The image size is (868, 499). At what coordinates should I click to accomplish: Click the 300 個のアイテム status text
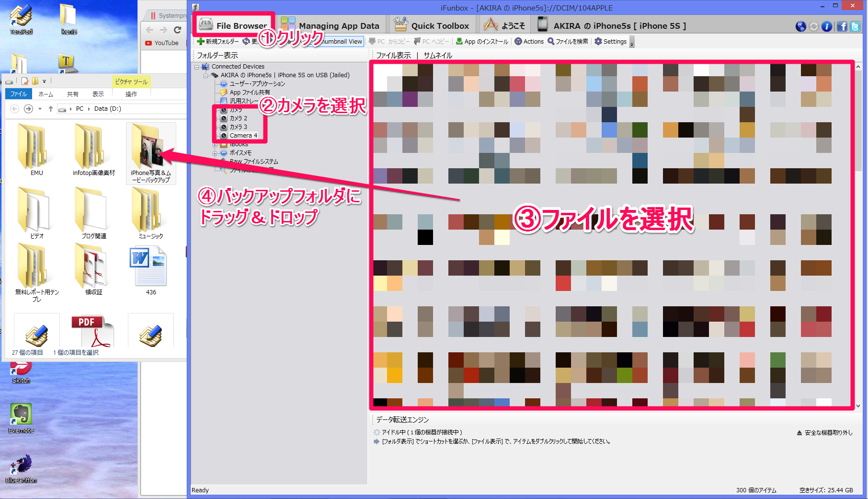756,490
